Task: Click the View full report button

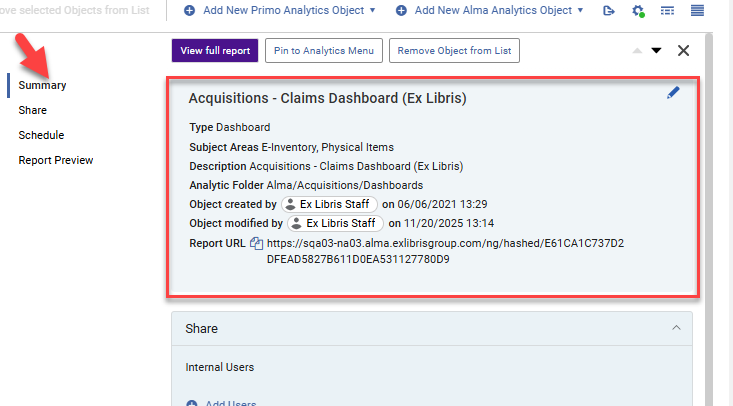Action: pos(215,51)
